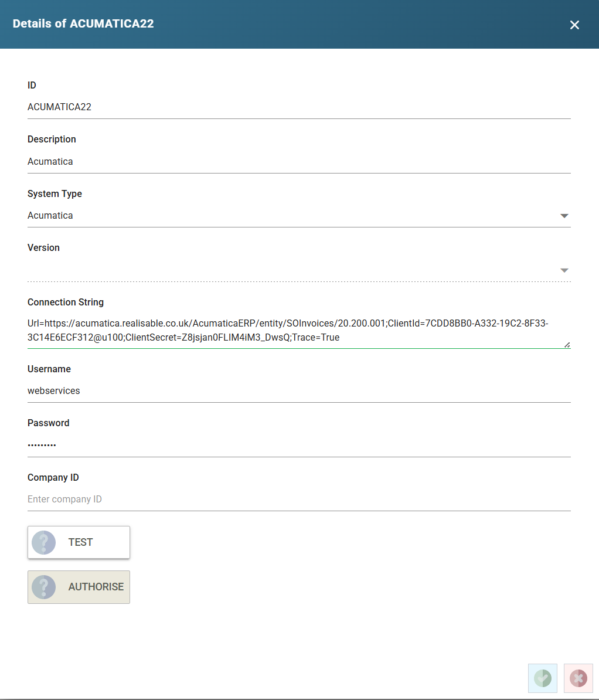Click the red cancel cross icon
This screenshot has height=700, width=599.
[578, 678]
